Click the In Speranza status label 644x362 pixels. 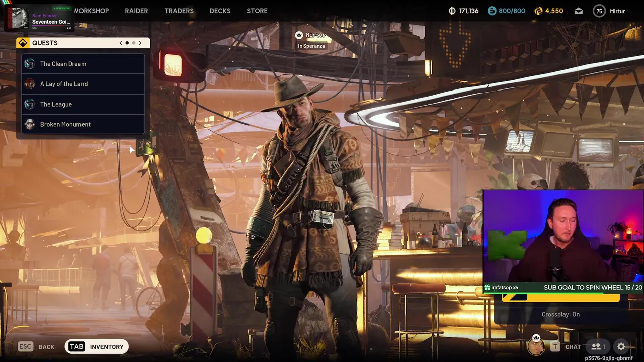[311, 46]
